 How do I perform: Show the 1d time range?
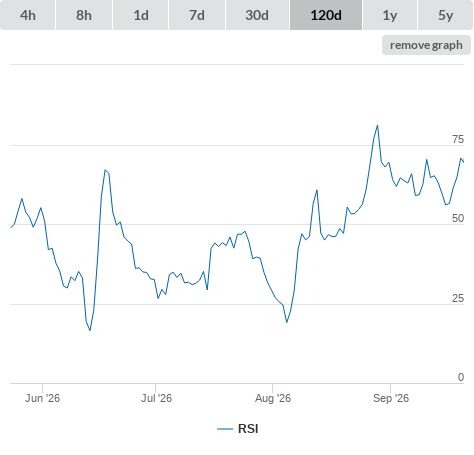point(141,15)
